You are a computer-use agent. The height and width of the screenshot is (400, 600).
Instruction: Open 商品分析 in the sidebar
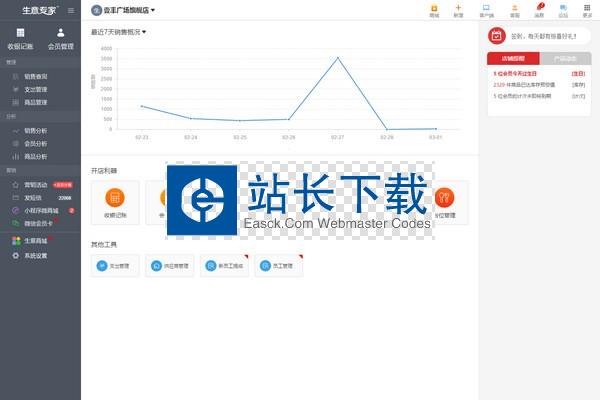point(36,157)
